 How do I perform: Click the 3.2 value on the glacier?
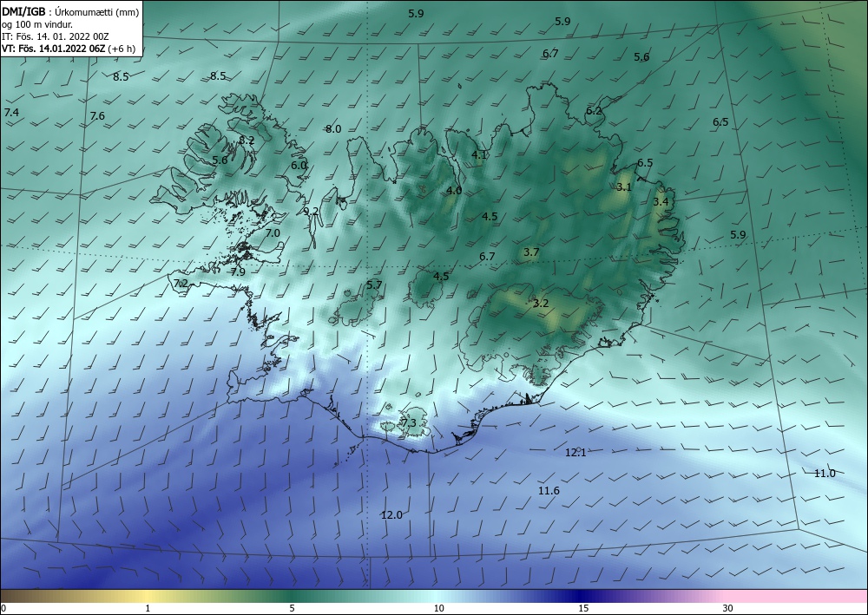click(541, 304)
